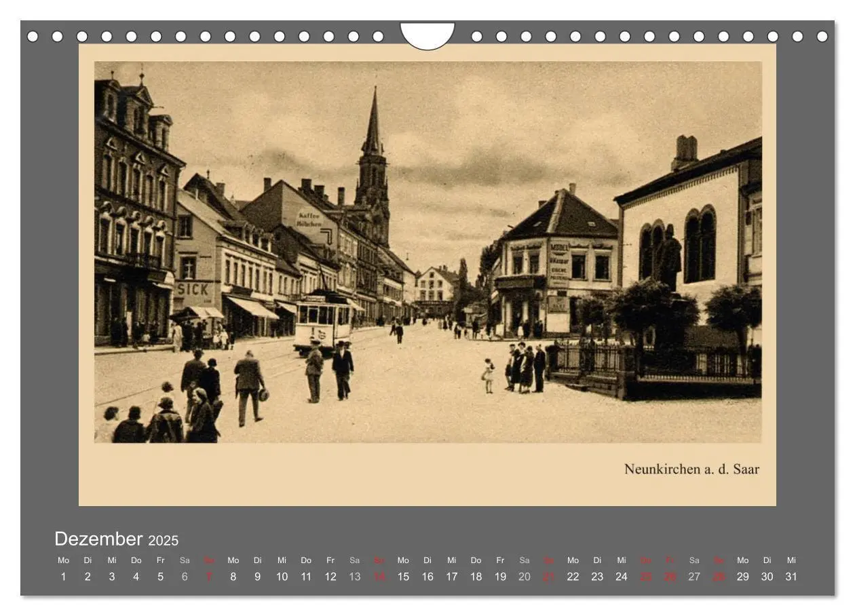Select date 1 in the calendar row

[63, 577]
